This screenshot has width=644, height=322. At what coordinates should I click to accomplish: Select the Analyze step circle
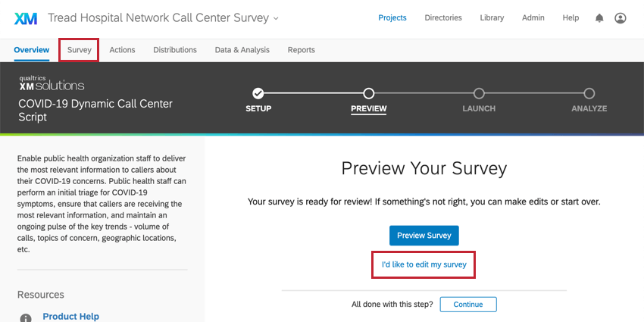589,94
